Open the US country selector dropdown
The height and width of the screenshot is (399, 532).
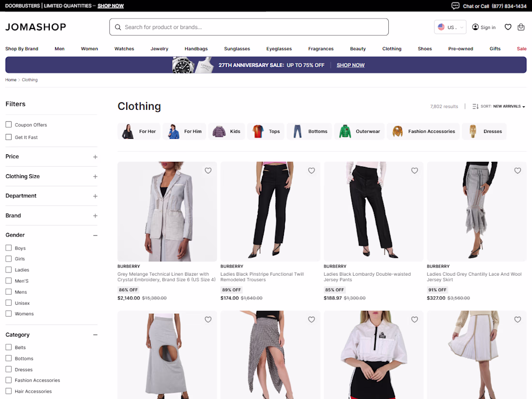[450, 27]
